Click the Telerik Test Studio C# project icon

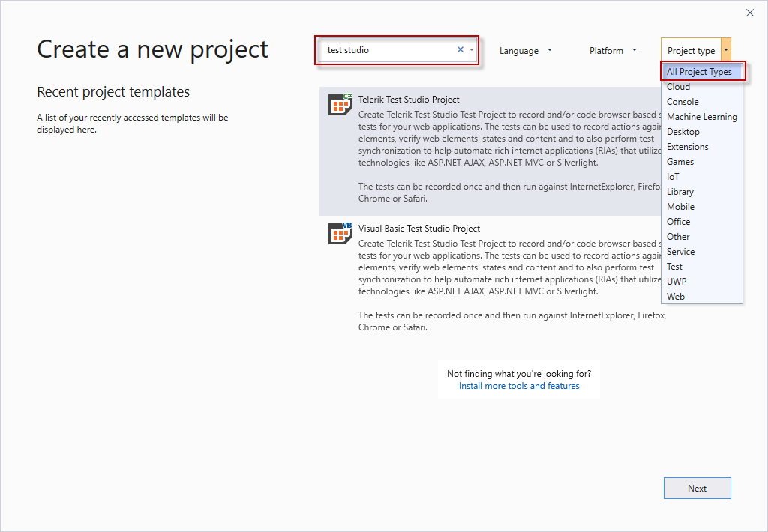[340, 104]
